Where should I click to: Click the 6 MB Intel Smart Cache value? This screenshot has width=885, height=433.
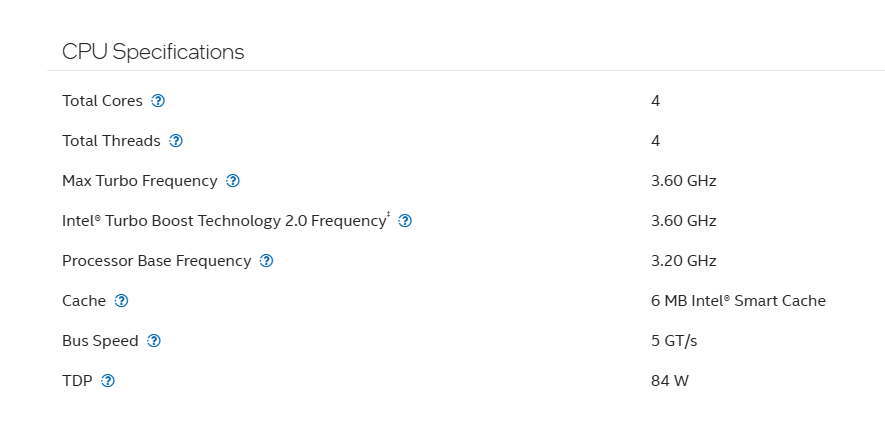point(738,301)
